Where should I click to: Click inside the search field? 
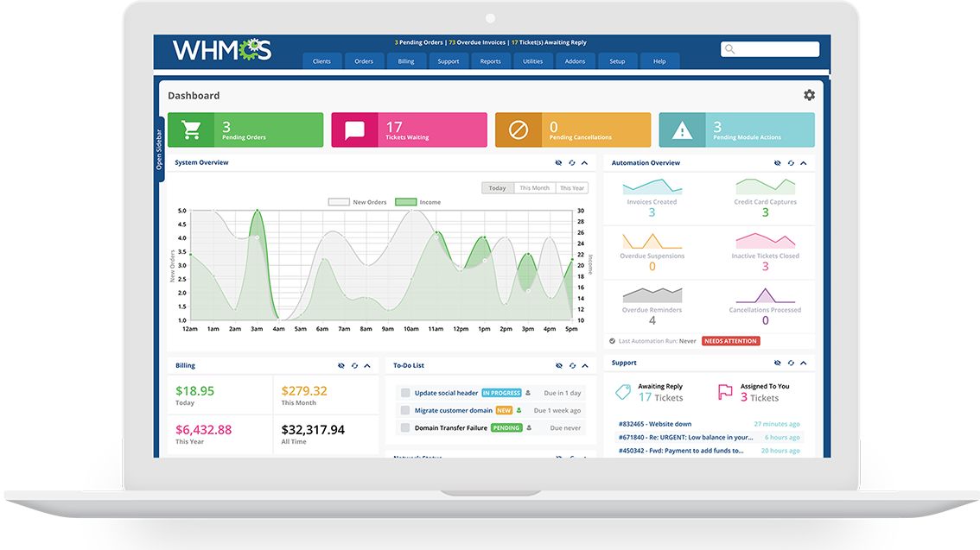[x=770, y=49]
